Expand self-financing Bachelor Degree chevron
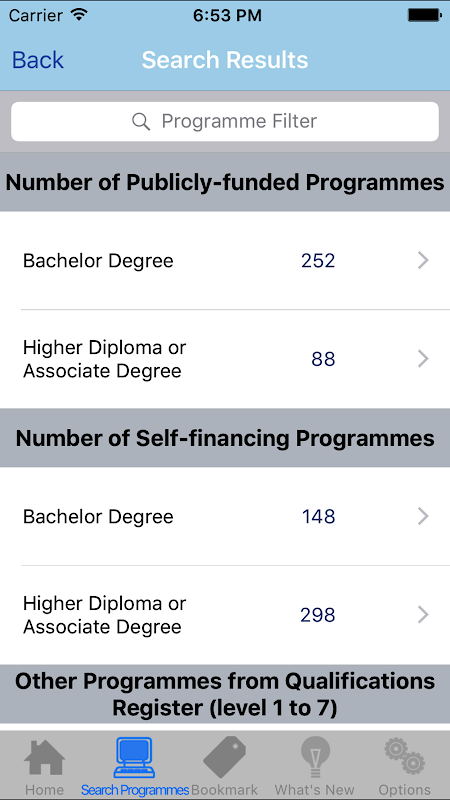 click(x=423, y=516)
